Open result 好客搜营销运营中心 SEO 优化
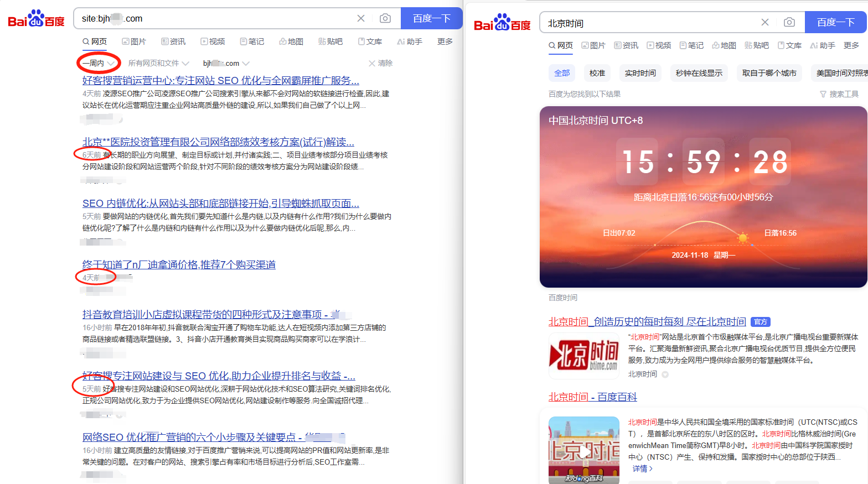 [221, 80]
